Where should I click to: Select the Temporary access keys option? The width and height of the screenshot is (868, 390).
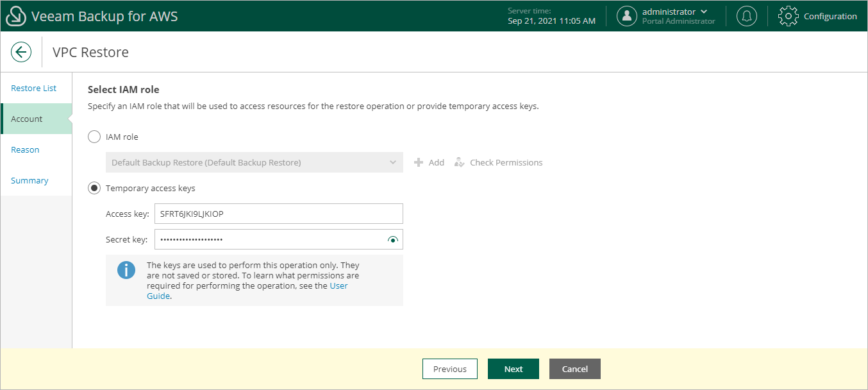(94, 187)
